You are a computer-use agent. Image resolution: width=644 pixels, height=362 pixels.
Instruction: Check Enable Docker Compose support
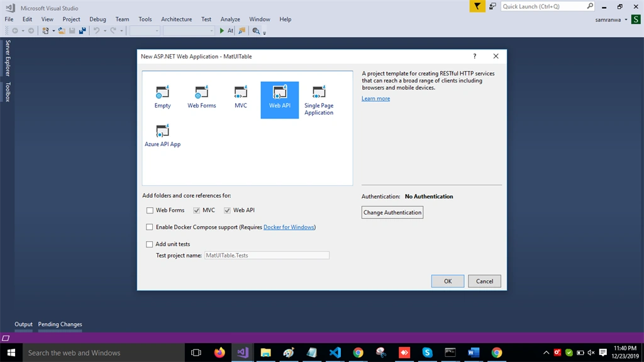[150, 227]
